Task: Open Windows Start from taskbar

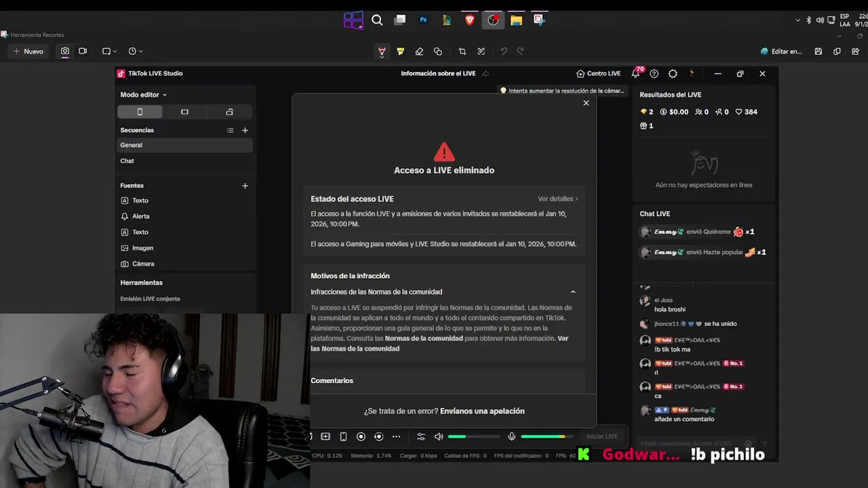Action: tap(353, 20)
